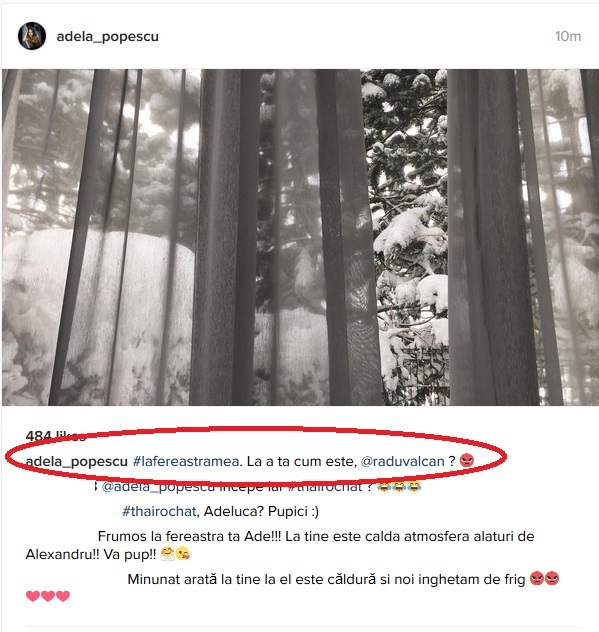Click #thairochat hashtag before Adeluca comment

click(159, 511)
